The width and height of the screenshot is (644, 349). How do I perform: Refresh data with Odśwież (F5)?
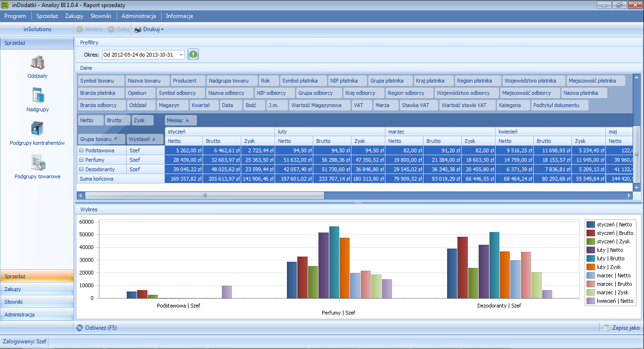pyautogui.click(x=97, y=327)
